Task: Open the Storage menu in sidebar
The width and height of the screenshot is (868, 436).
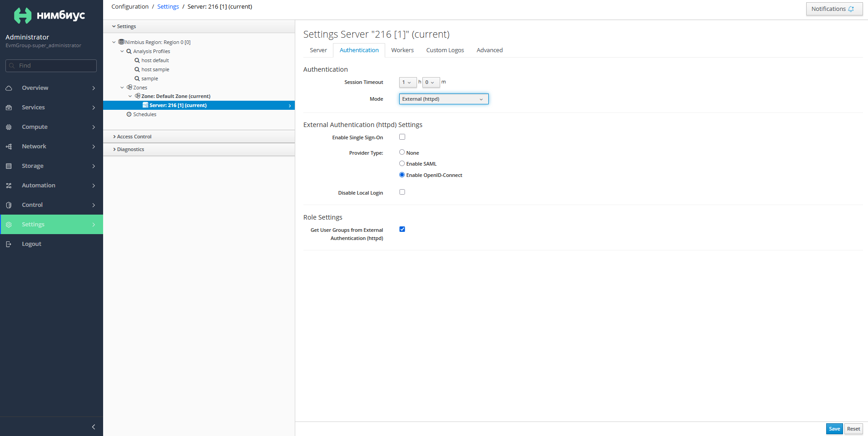Action: [51, 166]
